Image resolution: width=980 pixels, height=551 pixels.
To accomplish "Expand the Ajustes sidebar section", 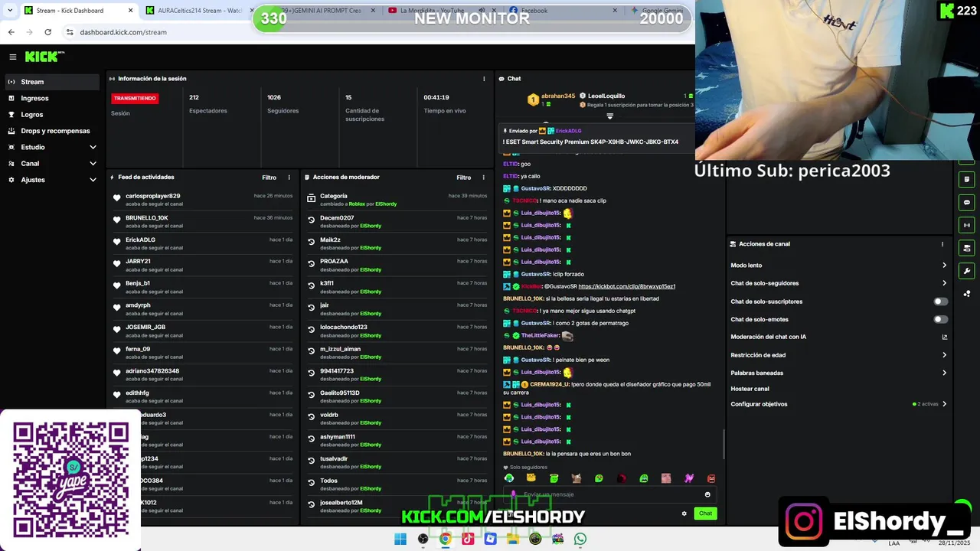I will (x=93, y=180).
